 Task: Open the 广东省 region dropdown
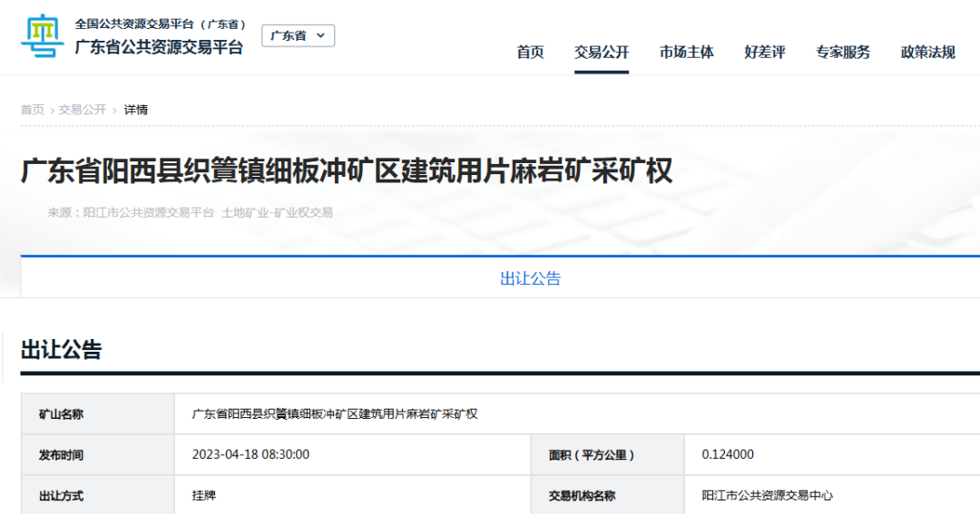[x=299, y=35]
